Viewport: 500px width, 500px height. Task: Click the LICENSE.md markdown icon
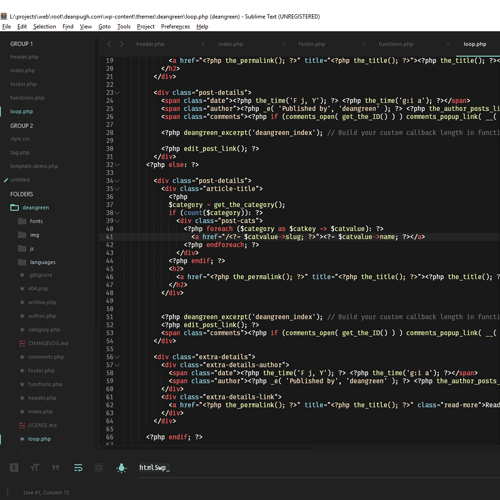point(22,425)
